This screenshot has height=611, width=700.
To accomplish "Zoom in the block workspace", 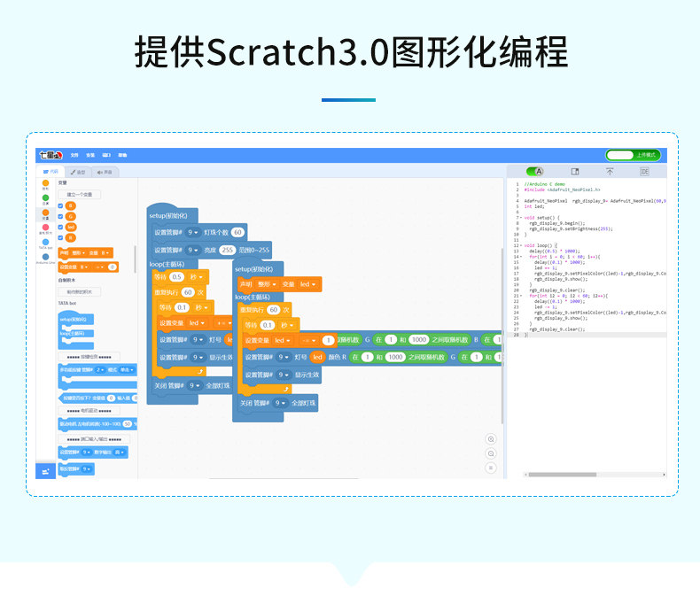I will (x=491, y=439).
